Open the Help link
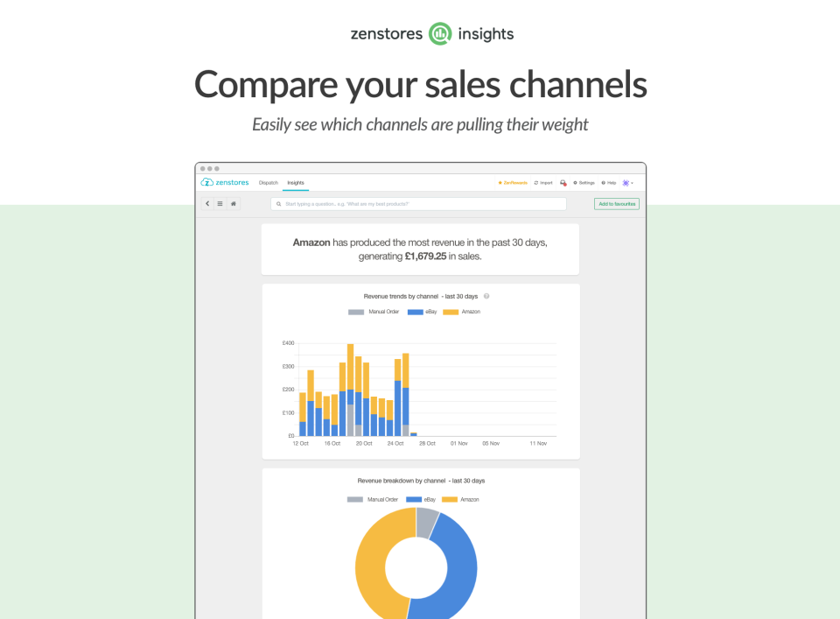Image resolution: width=840 pixels, height=619 pixels. pyautogui.click(x=609, y=183)
